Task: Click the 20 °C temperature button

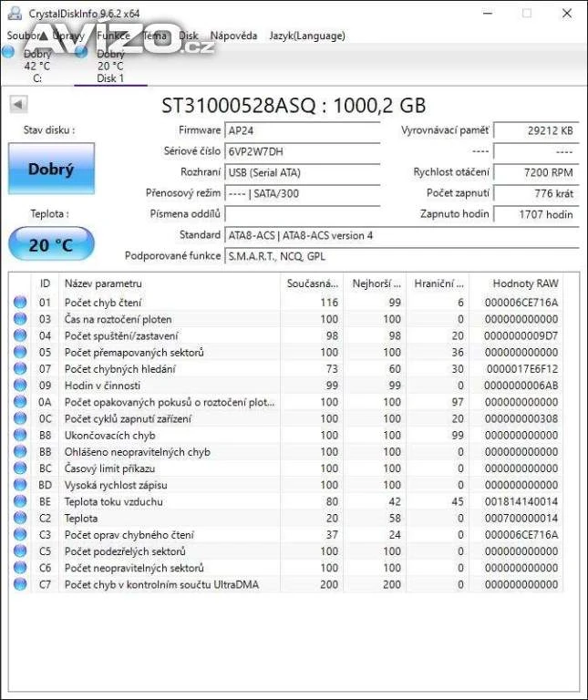Action: (x=51, y=244)
